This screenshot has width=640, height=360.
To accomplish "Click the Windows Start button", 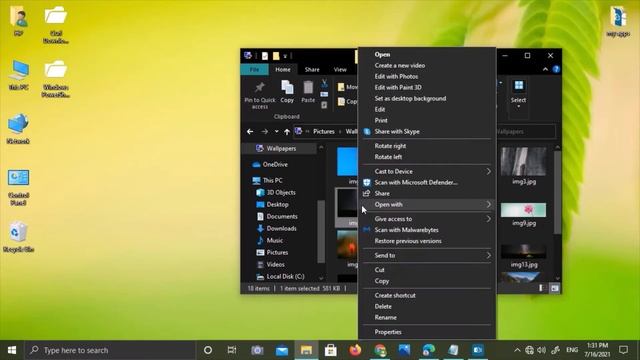I will pos(12,350).
